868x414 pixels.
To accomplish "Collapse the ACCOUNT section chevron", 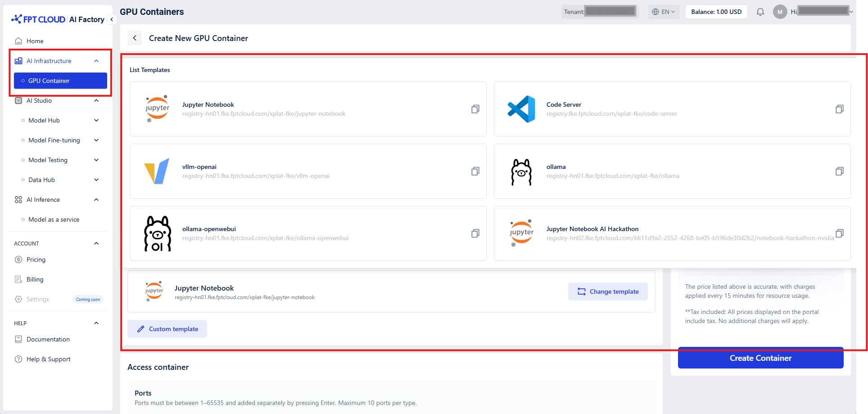I will (96, 243).
